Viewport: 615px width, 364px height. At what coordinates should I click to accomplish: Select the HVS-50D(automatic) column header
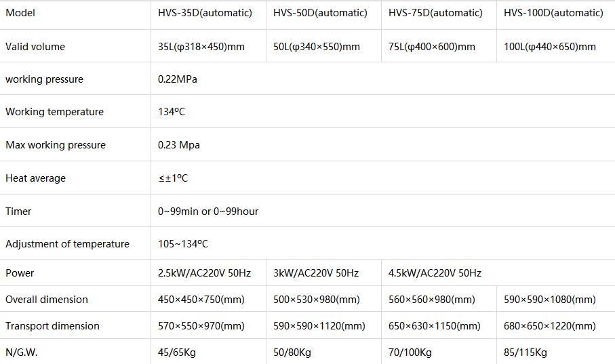click(x=320, y=13)
